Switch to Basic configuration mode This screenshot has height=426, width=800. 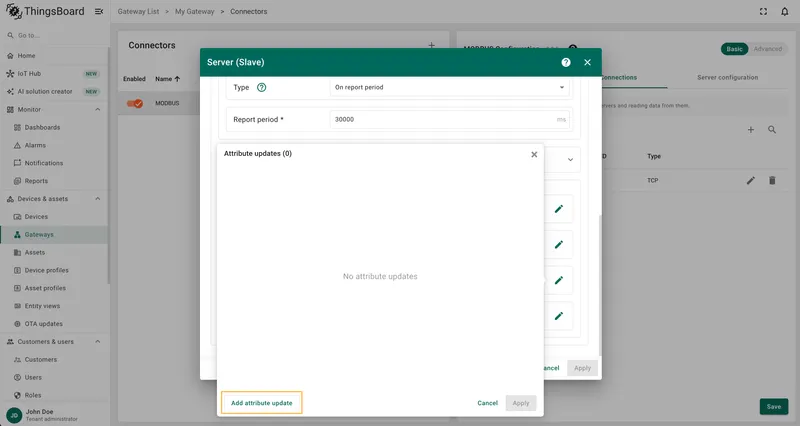(x=734, y=49)
